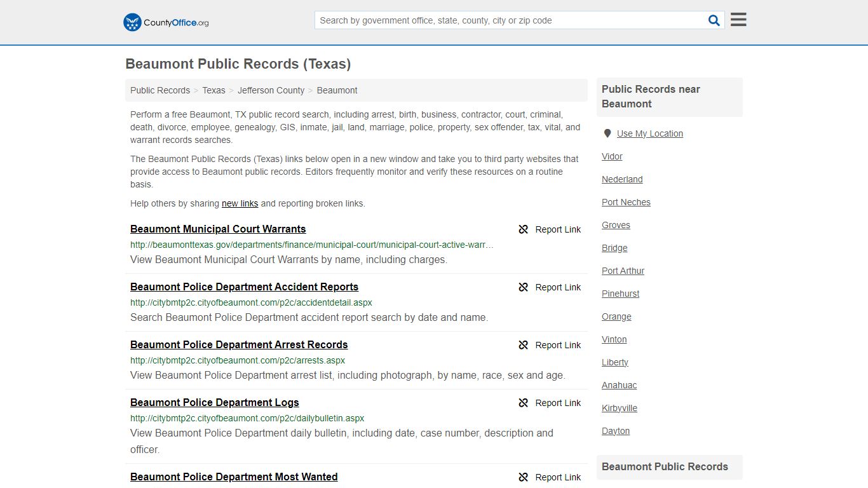
Task: Open the Port Arthur public records link
Action: (623, 271)
